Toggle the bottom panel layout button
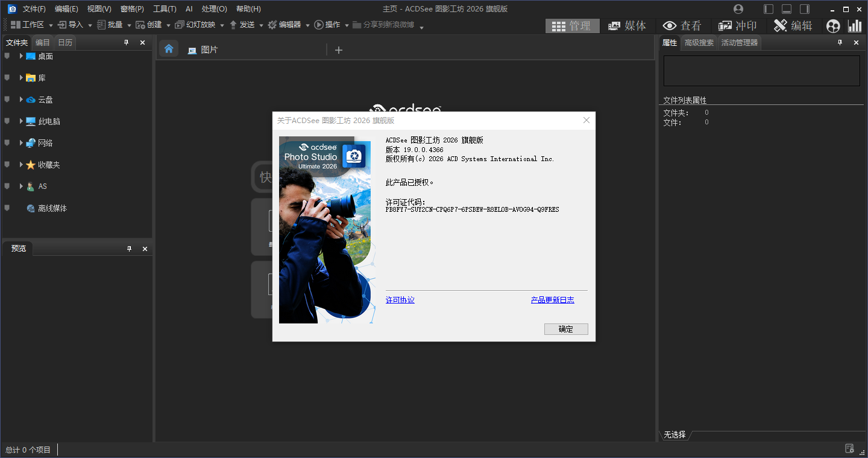The width and height of the screenshot is (868, 458). click(787, 9)
